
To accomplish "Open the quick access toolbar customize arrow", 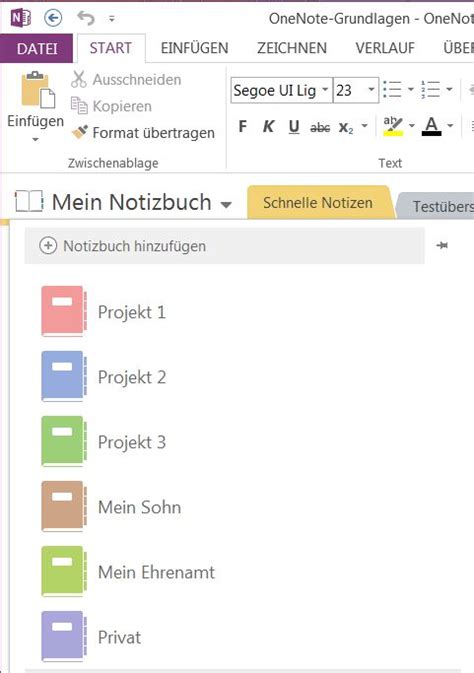I will point(112,19).
